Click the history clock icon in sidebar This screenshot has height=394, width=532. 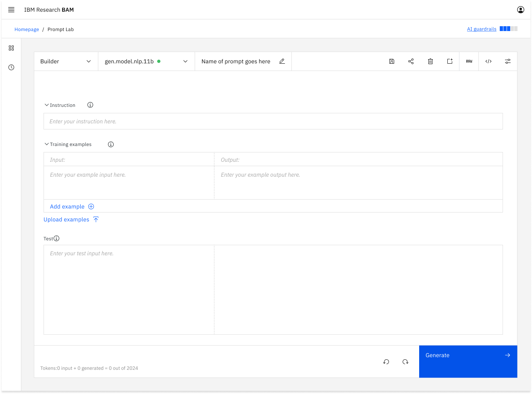11,67
